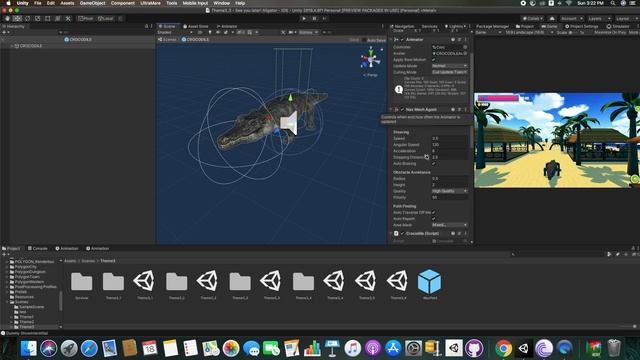Viewport: 640px width, 360px height.
Task: Open the Animator component options menu
Action: click(466, 40)
